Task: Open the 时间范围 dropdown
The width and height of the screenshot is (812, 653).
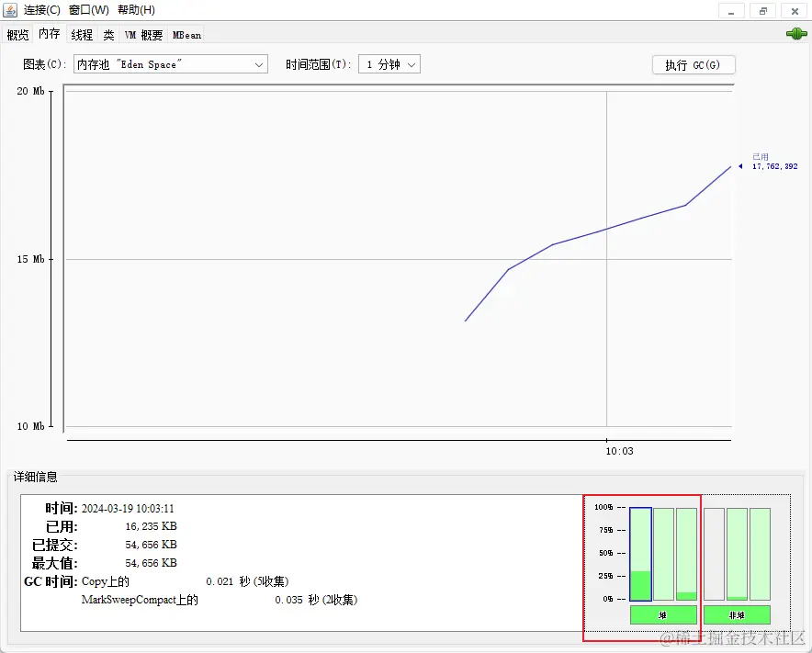Action: tap(389, 64)
